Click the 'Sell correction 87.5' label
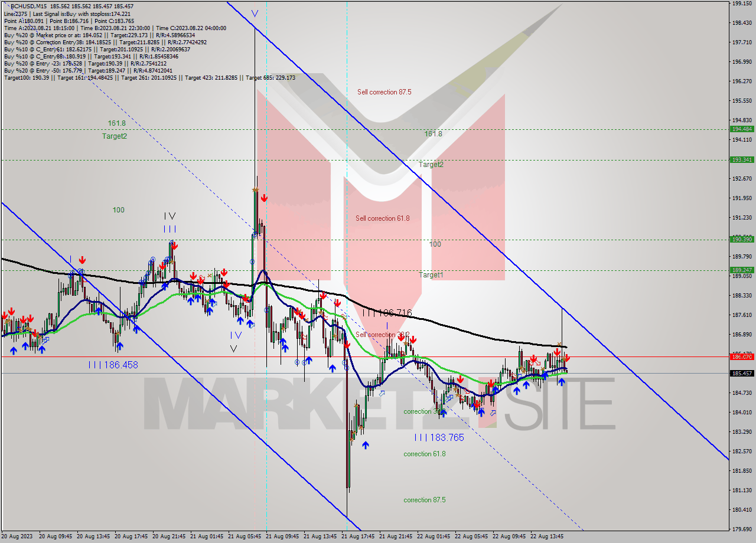This screenshot has width=756, height=543. point(384,92)
